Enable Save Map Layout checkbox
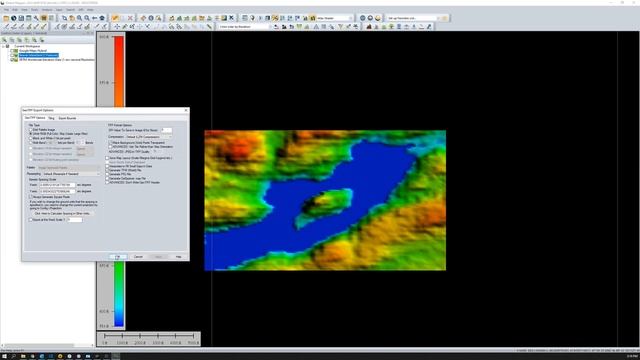The image size is (640, 360). point(107,158)
